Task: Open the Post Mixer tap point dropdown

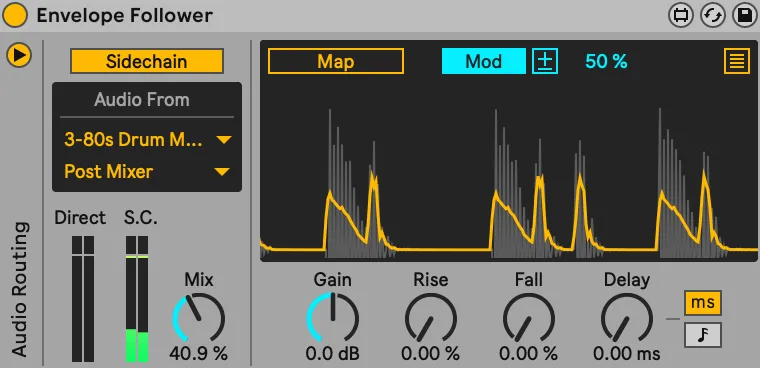Action: 147,172
